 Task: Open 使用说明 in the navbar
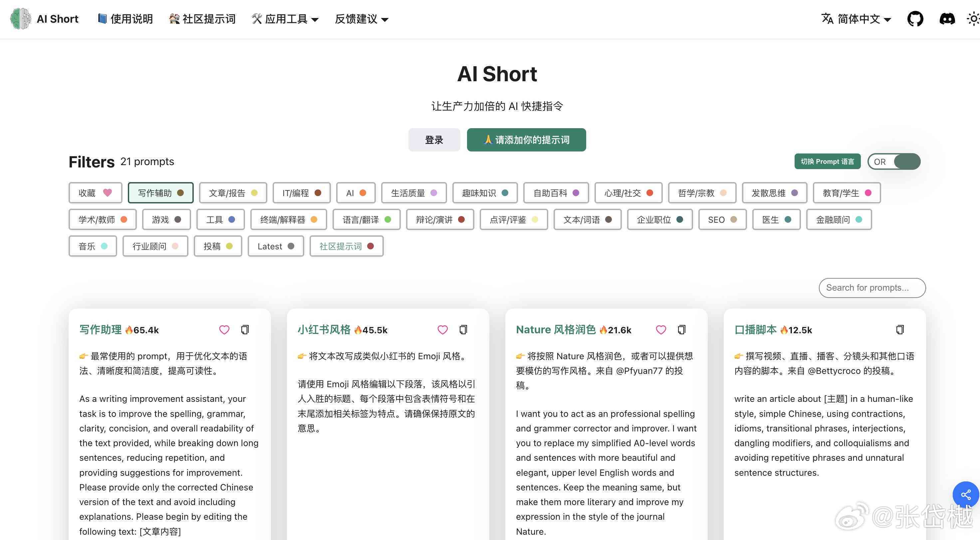pos(125,19)
